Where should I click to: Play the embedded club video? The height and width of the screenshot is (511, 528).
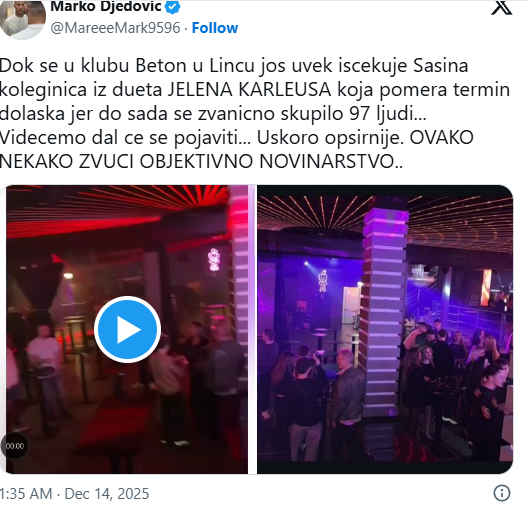click(x=127, y=330)
